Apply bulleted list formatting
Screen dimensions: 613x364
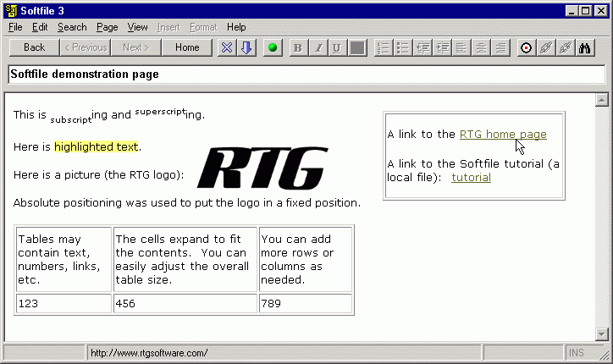coord(403,47)
